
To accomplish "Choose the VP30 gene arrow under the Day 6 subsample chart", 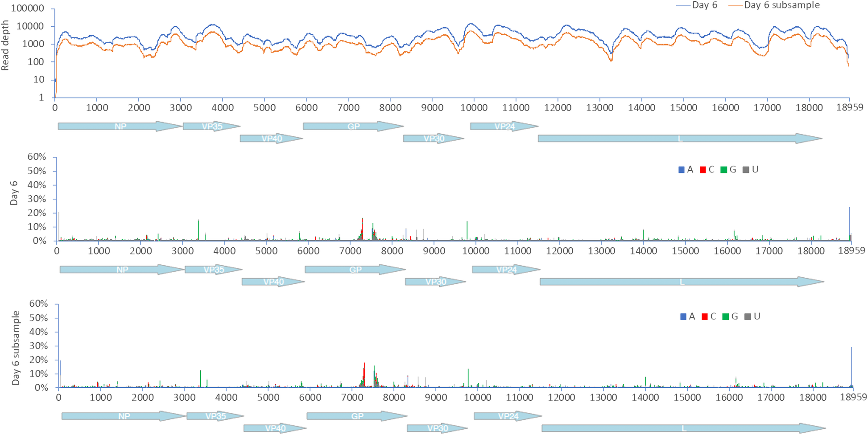I will click(438, 428).
